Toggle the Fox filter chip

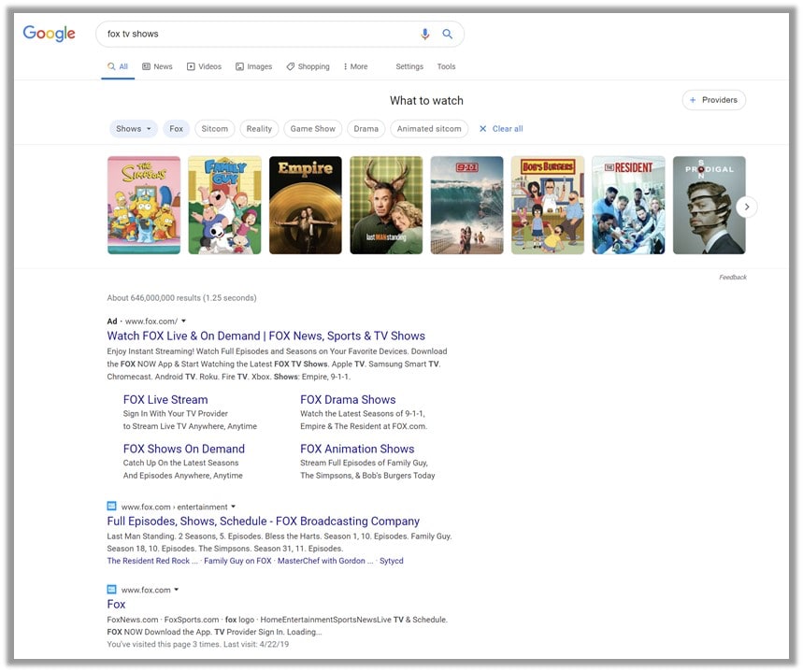click(176, 129)
